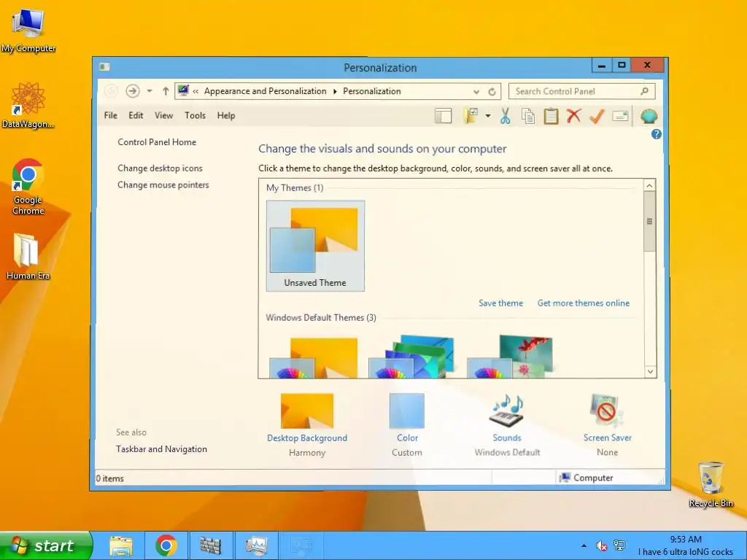The width and height of the screenshot is (747, 560).
Task: Click Change mouse pointers link
Action: (x=163, y=184)
